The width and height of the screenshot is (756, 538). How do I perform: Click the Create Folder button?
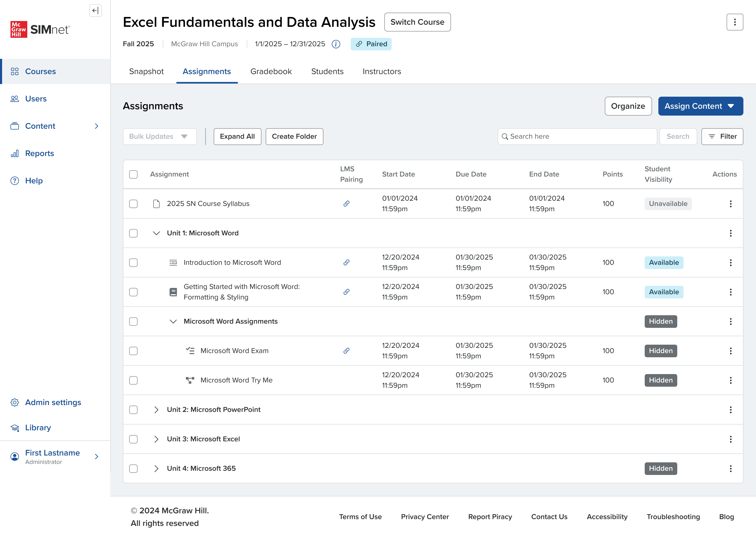point(294,137)
